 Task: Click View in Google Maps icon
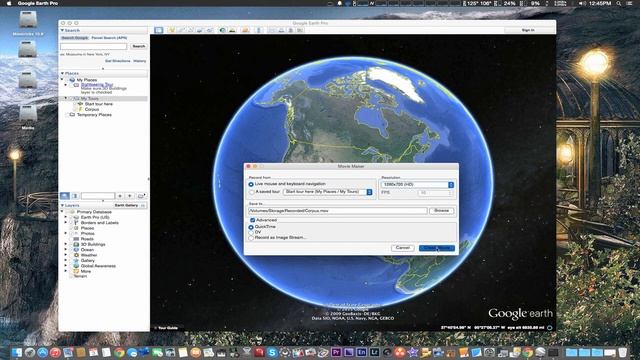pos(300,30)
